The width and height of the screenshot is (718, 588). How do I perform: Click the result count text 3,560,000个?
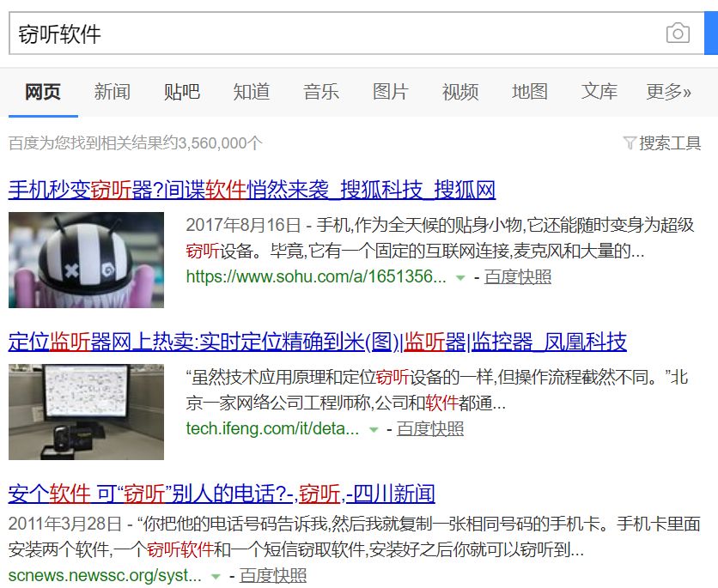click(x=220, y=143)
